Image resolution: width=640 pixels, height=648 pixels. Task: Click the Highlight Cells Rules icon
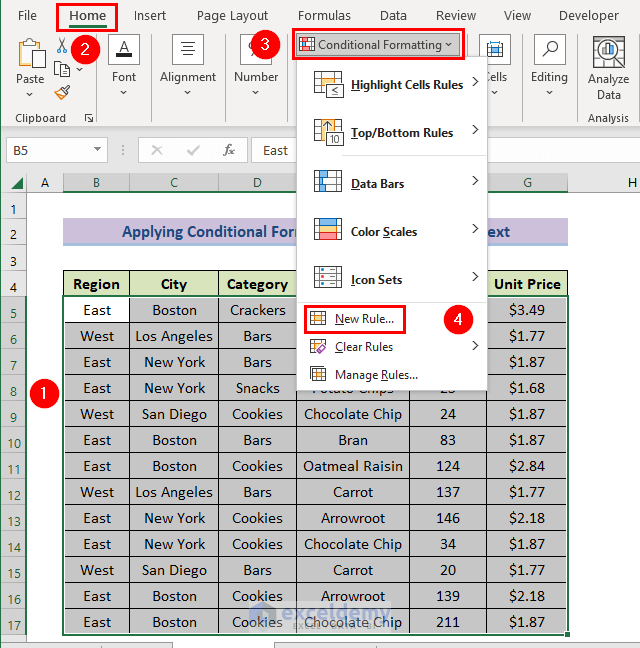(x=328, y=84)
